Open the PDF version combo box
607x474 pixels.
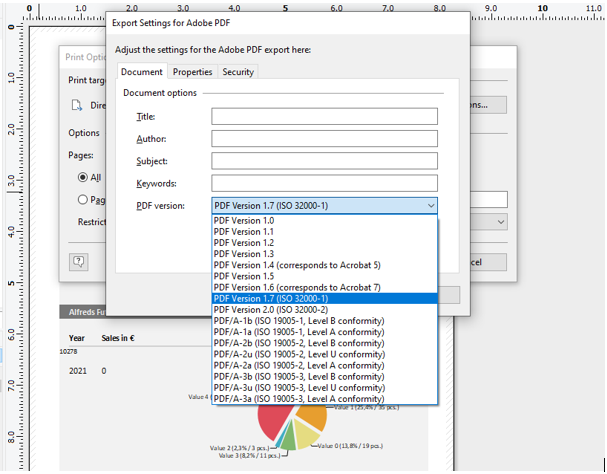[324, 206]
